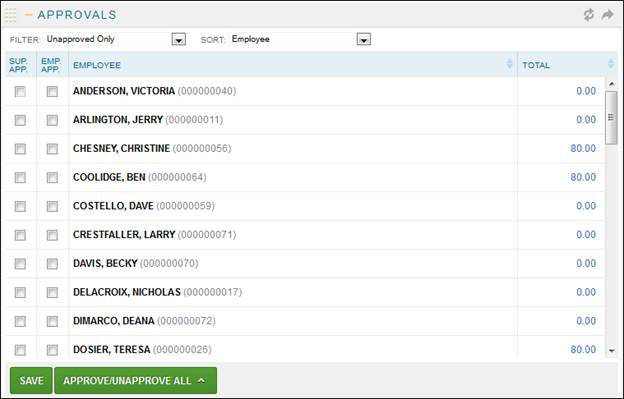Click the EMPLOYEE column header label
This screenshot has width=624, height=399.
97,65
